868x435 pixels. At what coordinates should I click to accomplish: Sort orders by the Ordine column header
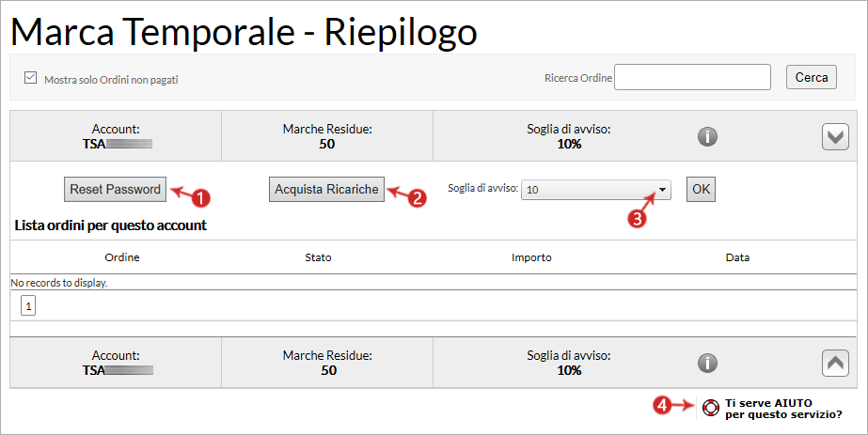122,257
